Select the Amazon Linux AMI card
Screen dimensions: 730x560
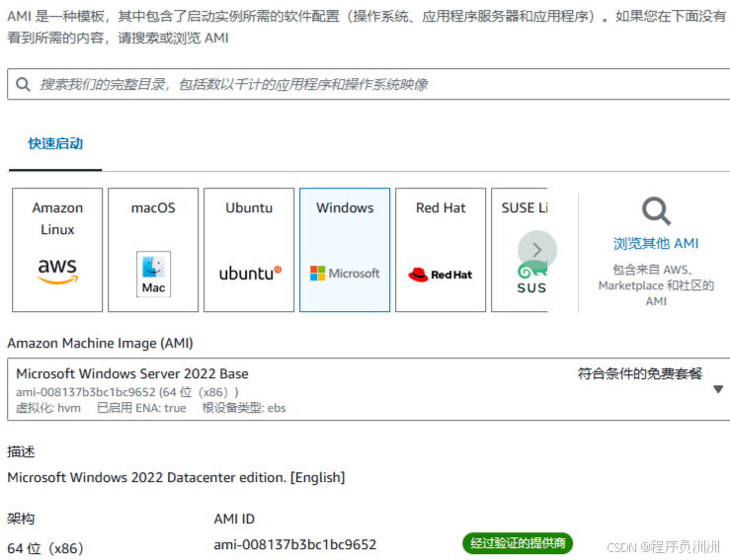click(57, 250)
